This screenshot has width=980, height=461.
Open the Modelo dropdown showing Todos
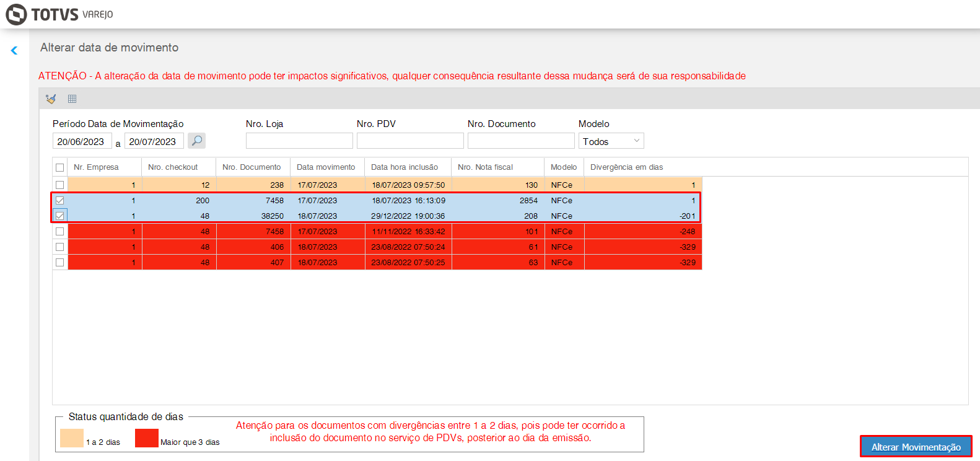pos(611,141)
